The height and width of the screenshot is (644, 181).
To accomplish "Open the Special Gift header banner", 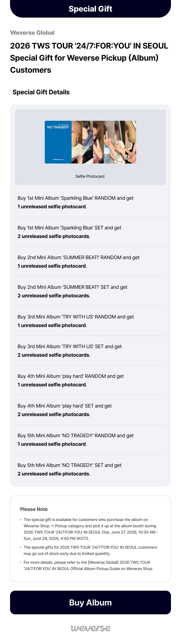I will point(90,9).
